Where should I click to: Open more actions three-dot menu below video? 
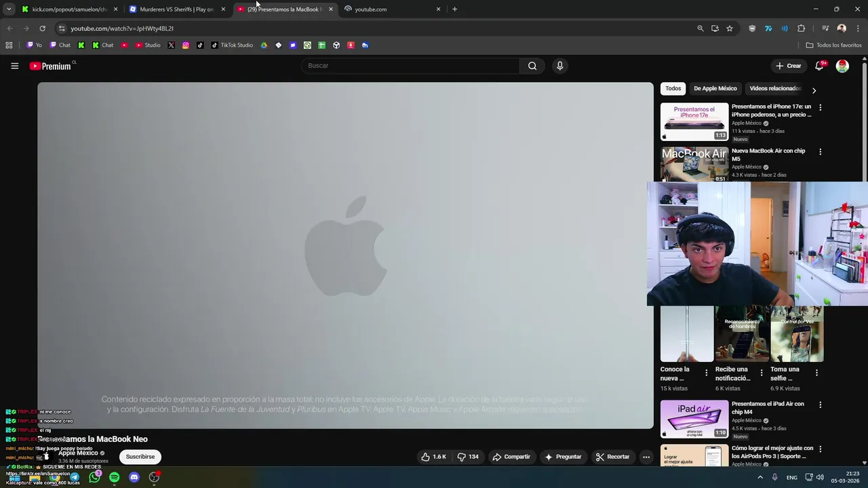(x=646, y=457)
